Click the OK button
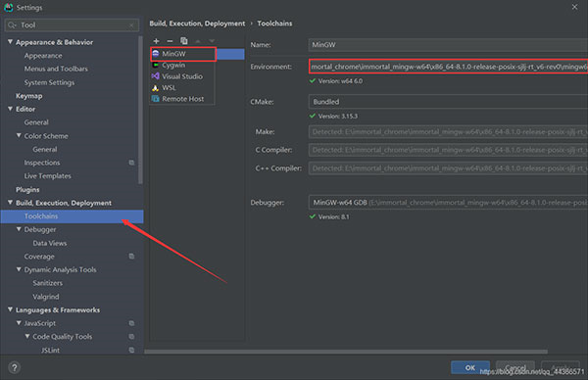 pos(470,367)
